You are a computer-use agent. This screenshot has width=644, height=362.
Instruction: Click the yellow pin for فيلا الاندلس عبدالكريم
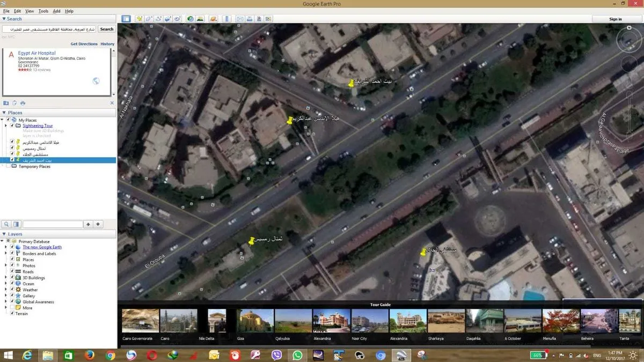[x=290, y=120]
